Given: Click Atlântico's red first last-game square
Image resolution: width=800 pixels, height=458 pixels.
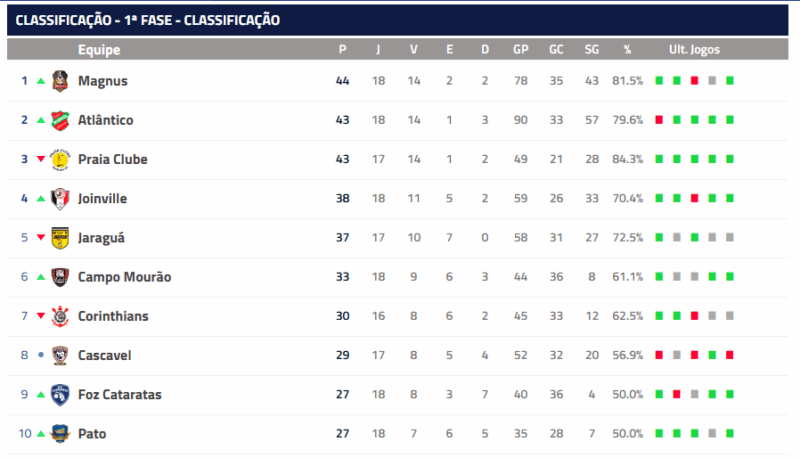Looking at the screenshot, I should tap(659, 120).
